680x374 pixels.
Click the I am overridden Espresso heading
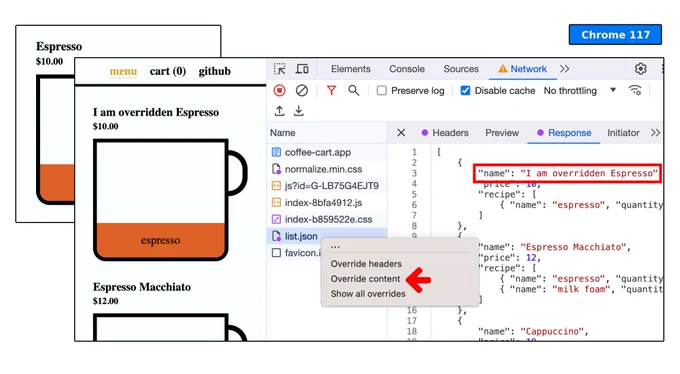156,112
